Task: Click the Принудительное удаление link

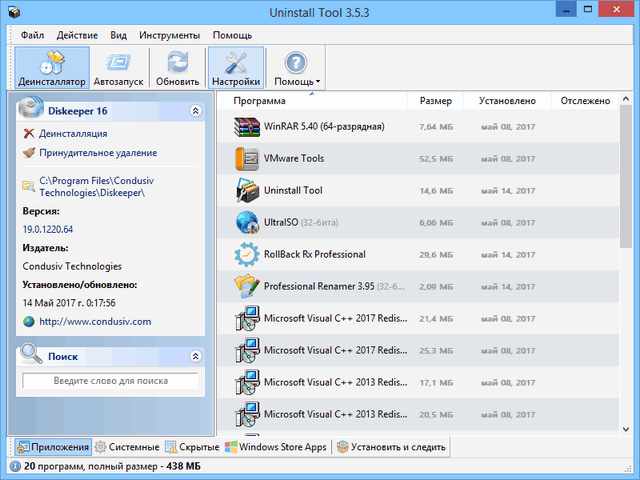Action: tap(97, 153)
